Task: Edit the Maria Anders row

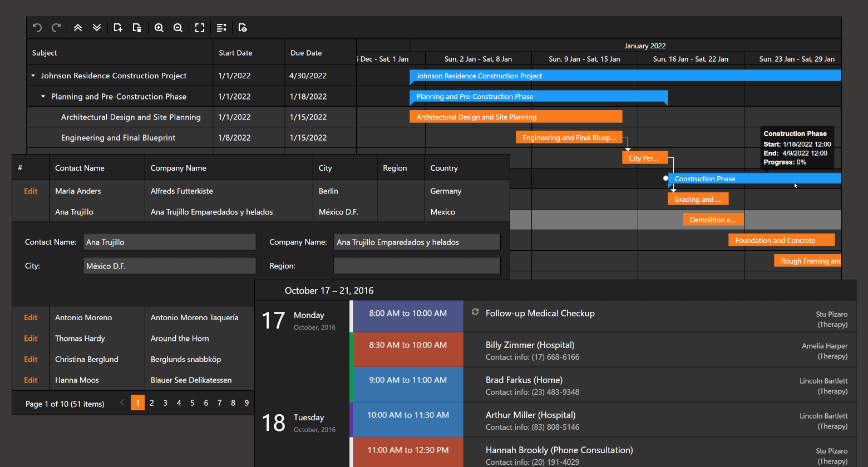Action: click(31, 191)
